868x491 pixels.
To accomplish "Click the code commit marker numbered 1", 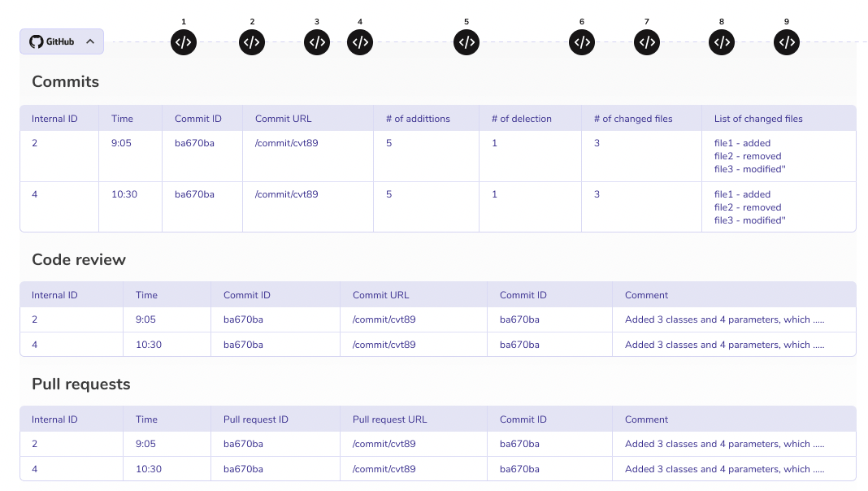I will coord(184,42).
